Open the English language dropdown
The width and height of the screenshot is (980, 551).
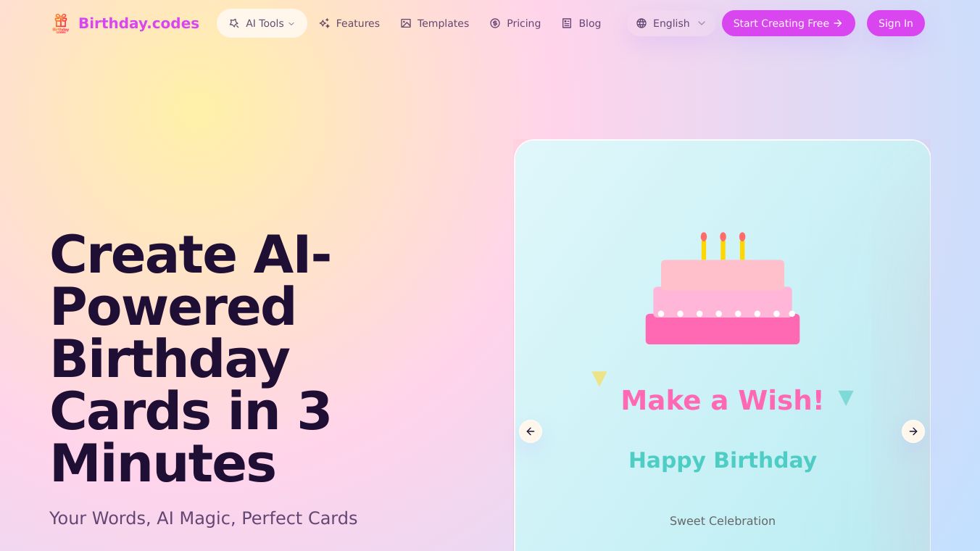tap(670, 23)
